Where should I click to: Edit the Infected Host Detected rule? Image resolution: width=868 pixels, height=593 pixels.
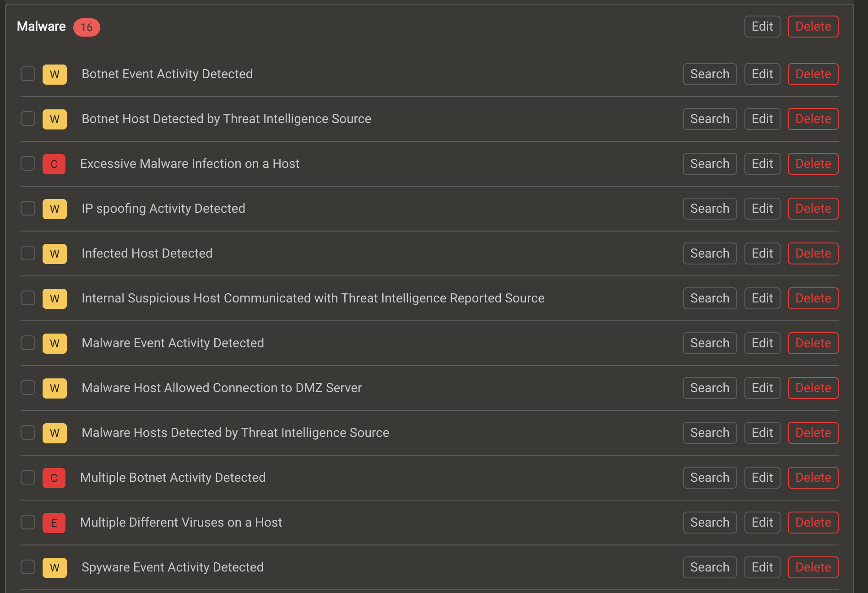pos(762,253)
